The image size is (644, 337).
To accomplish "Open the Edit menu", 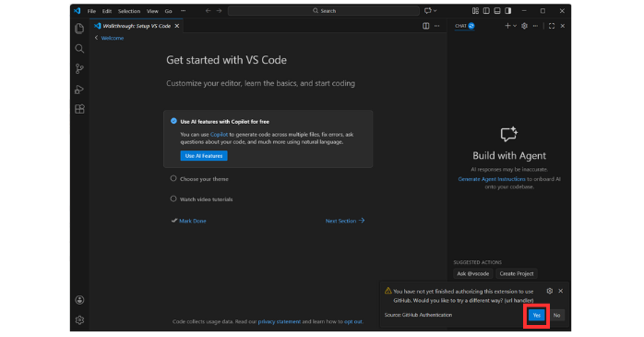I will (107, 11).
